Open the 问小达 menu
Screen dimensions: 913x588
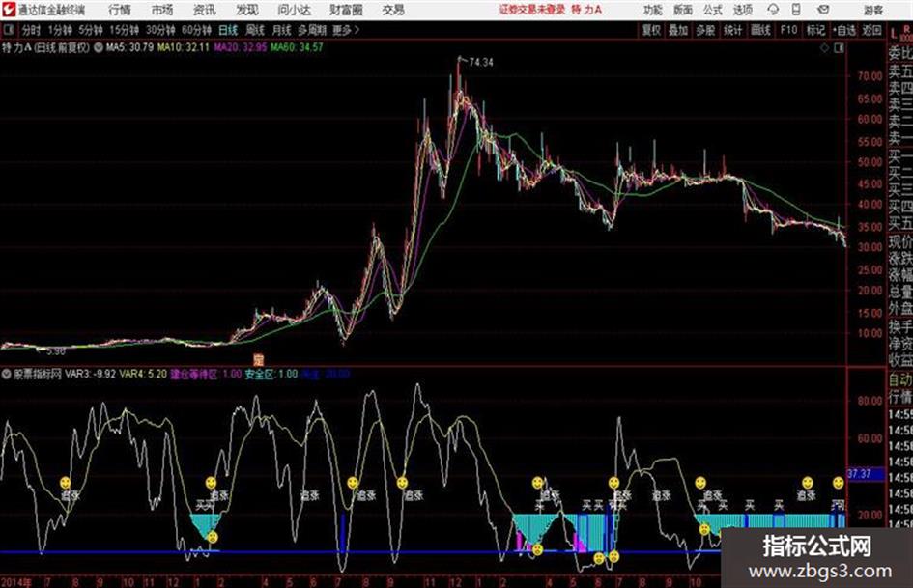pyautogui.click(x=294, y=10)
